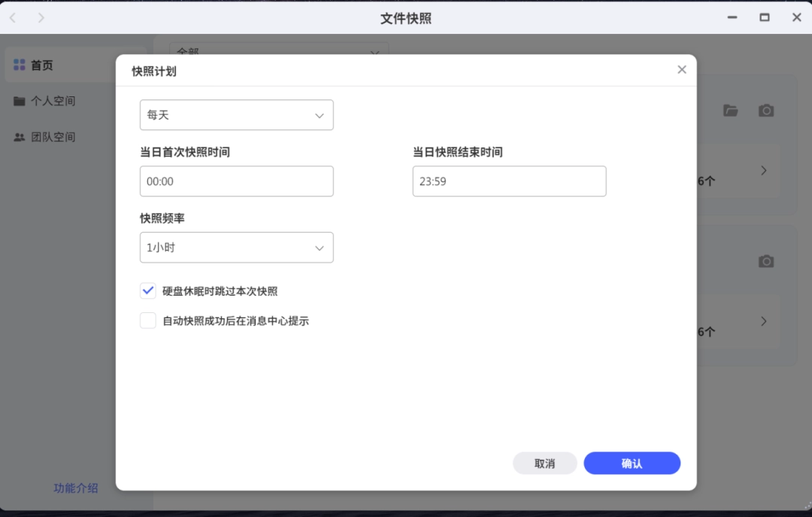Click the back navigation arrow
The height and width of the screenshot is (517, 812).
click(13, 17)
